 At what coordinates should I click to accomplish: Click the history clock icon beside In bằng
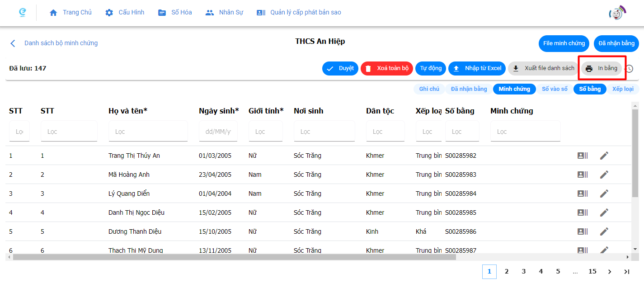(x=629, y=69)
